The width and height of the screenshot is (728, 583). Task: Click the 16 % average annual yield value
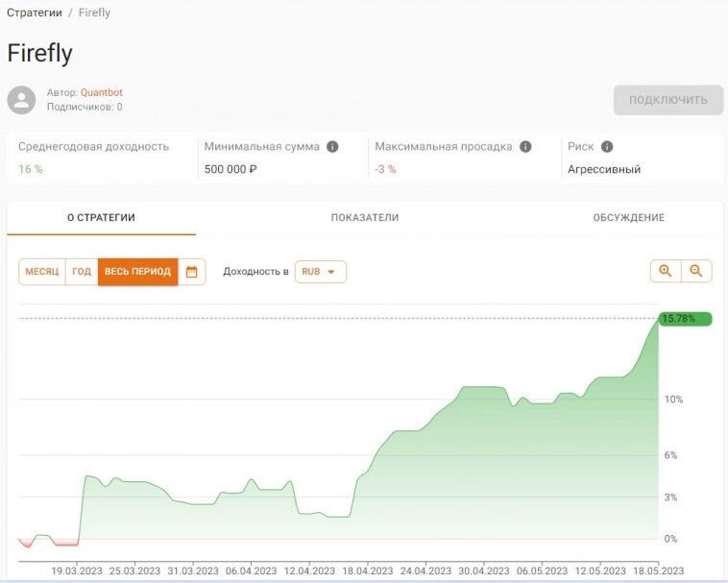coord(31,169)
